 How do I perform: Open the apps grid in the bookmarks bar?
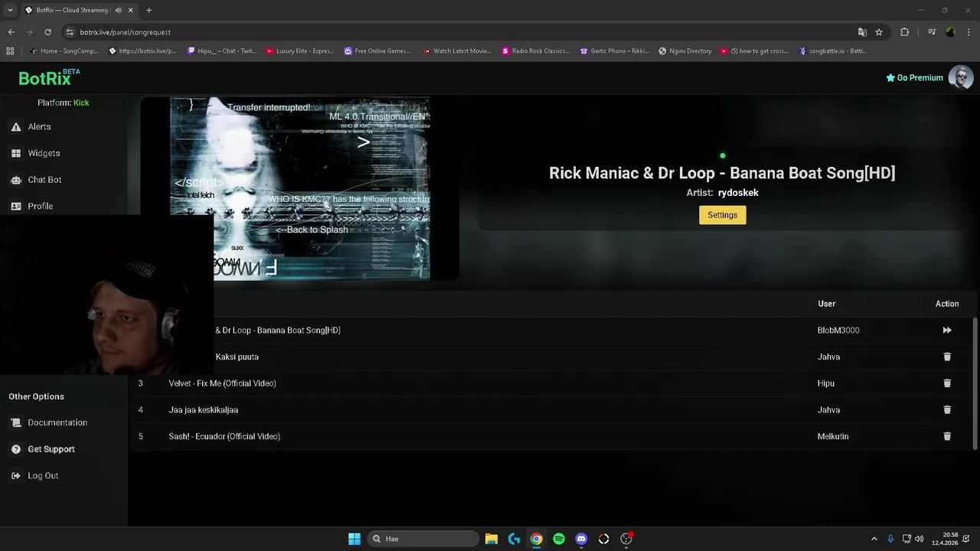click(10, 51)
